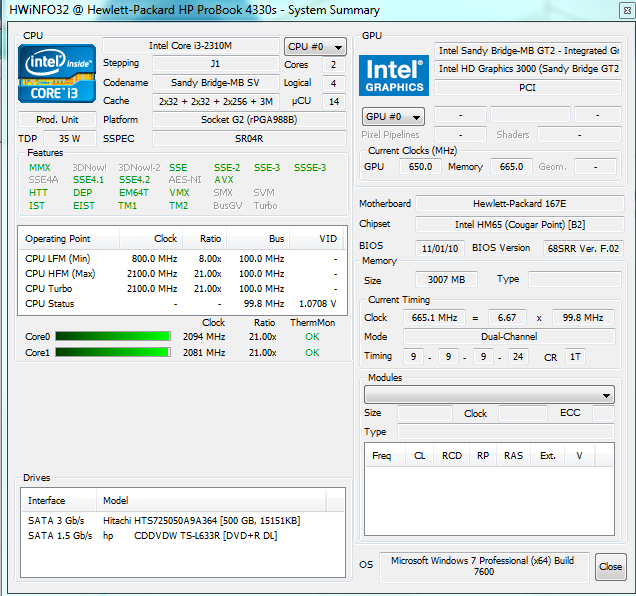Click the Chipset field Intel HM65 (Cougar Point)

click(520, 224)
